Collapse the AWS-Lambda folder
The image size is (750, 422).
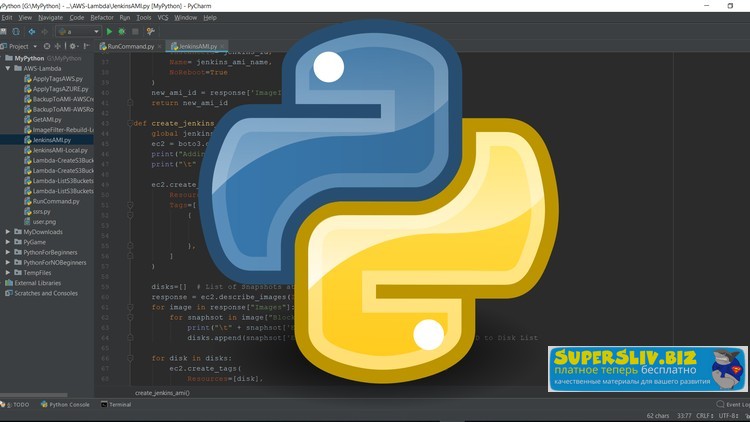[8, 68]
